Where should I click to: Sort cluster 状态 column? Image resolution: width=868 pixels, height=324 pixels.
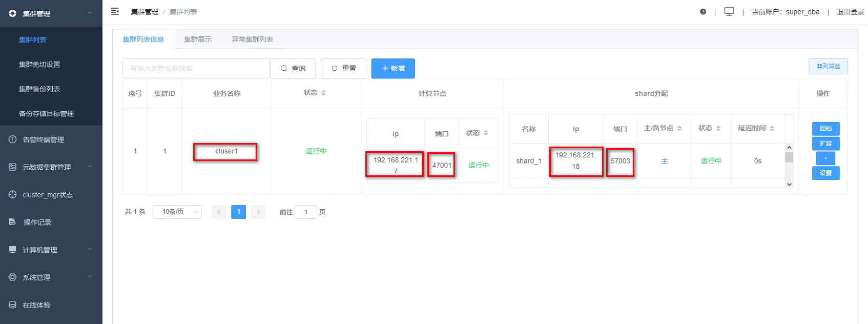click(323, 93)
